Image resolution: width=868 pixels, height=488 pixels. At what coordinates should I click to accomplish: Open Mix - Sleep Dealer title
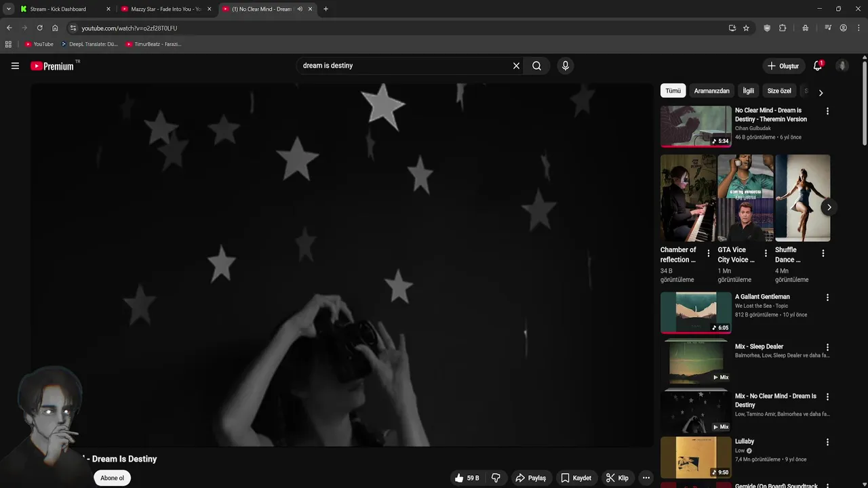(759, 346)
